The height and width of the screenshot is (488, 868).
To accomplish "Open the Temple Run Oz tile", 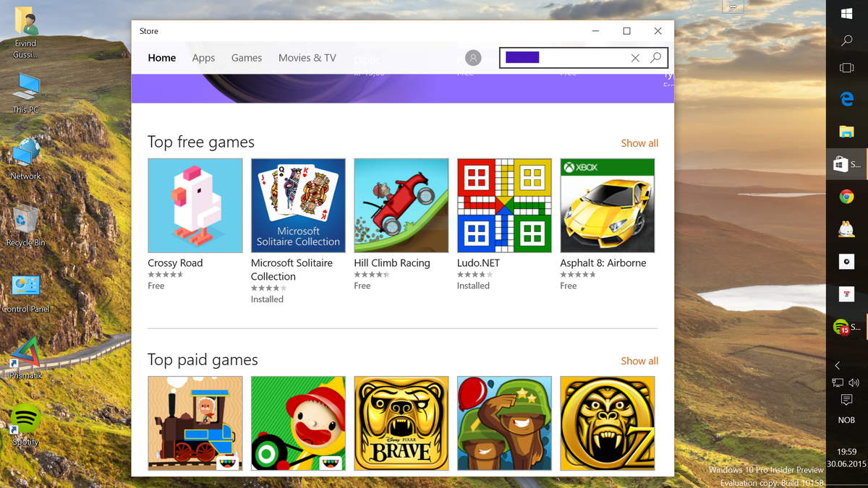I will (x=608, y=424).
